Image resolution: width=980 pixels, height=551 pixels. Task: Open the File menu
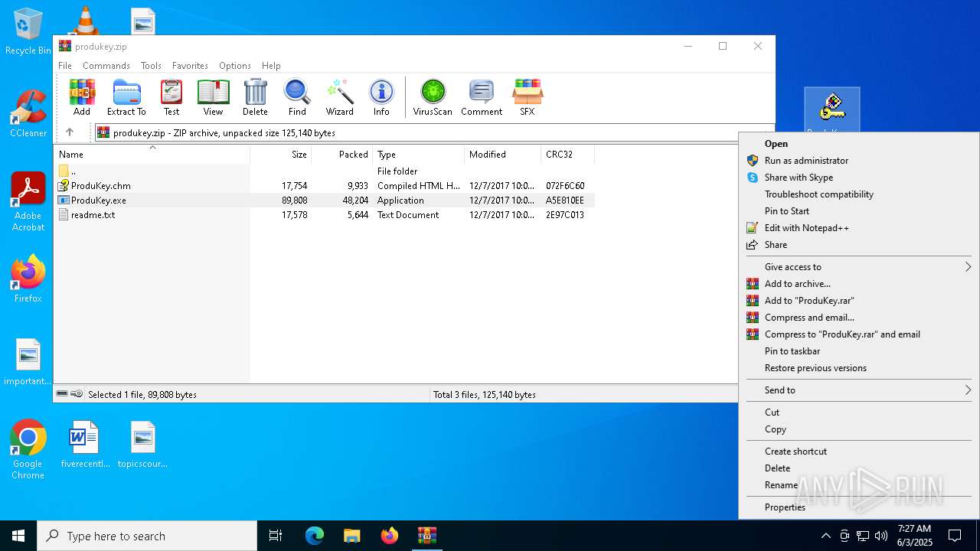pos(65,66)
